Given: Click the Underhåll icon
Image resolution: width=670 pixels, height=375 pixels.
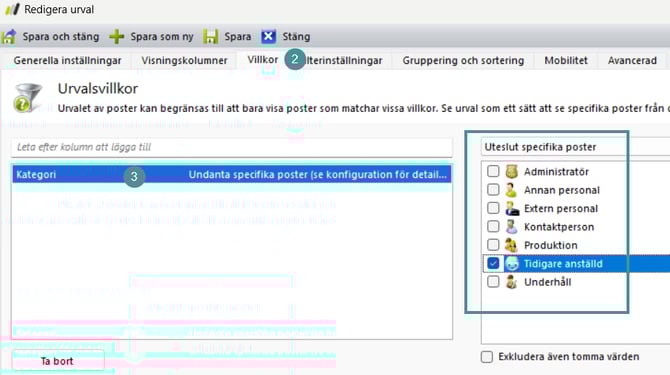Looking at the screenshot, I should pos(511,282).
